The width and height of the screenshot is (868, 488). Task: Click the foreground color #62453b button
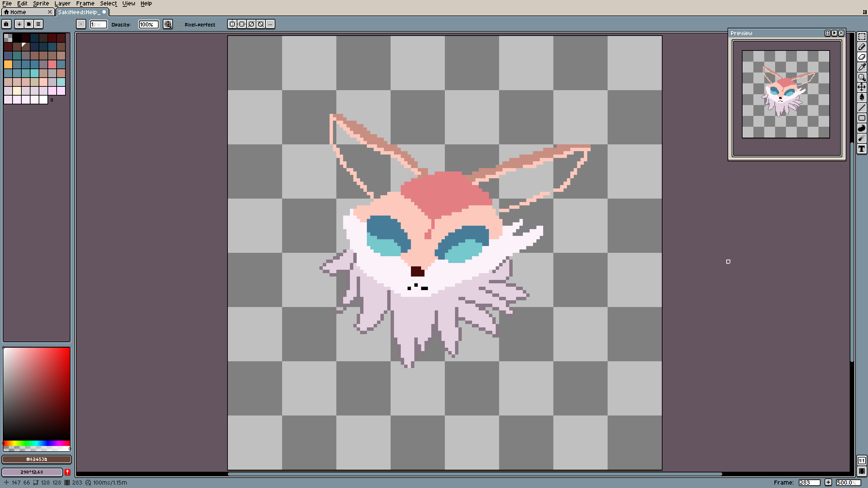37,459
